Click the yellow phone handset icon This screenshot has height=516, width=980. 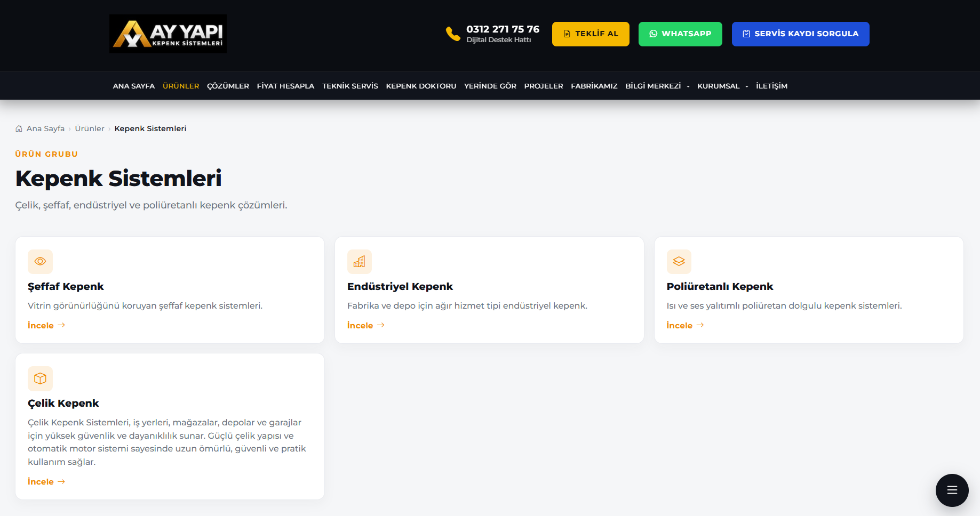click(x=453, y=34)
